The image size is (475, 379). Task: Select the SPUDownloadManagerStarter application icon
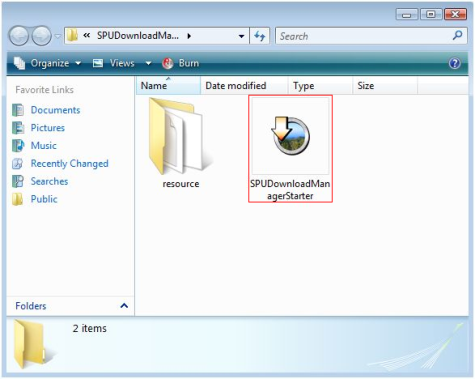(291, 136)
